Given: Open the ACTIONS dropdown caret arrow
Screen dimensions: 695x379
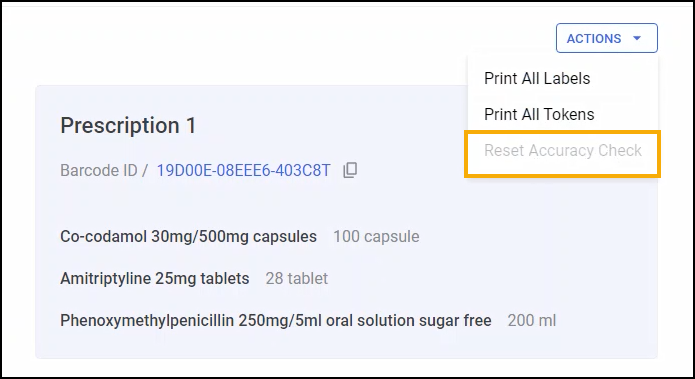Looking at the screenshot, I should [637, 38].
